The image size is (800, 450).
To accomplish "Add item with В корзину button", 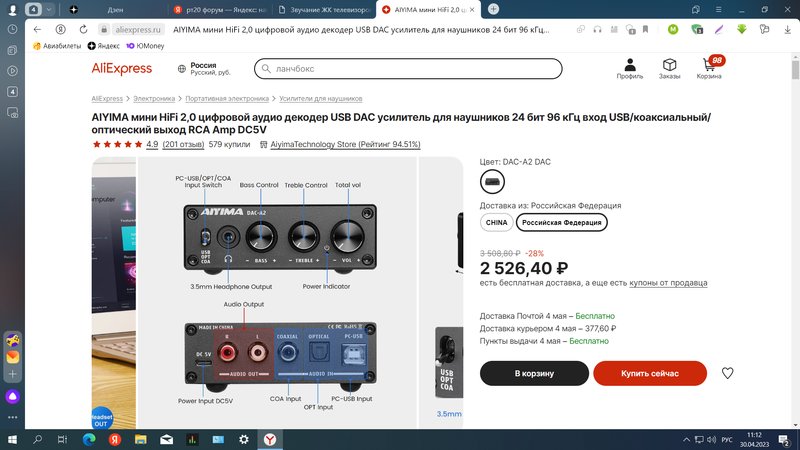I will [534, 373].
